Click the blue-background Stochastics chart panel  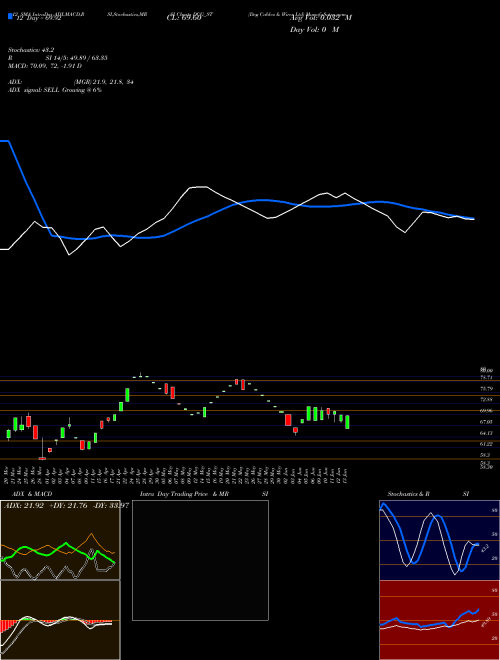pos(439,540)
